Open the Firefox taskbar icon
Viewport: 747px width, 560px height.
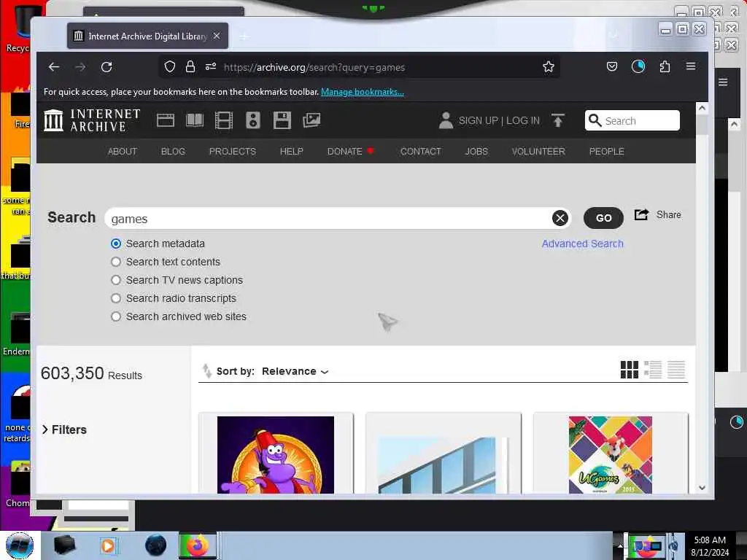[198, 545]
